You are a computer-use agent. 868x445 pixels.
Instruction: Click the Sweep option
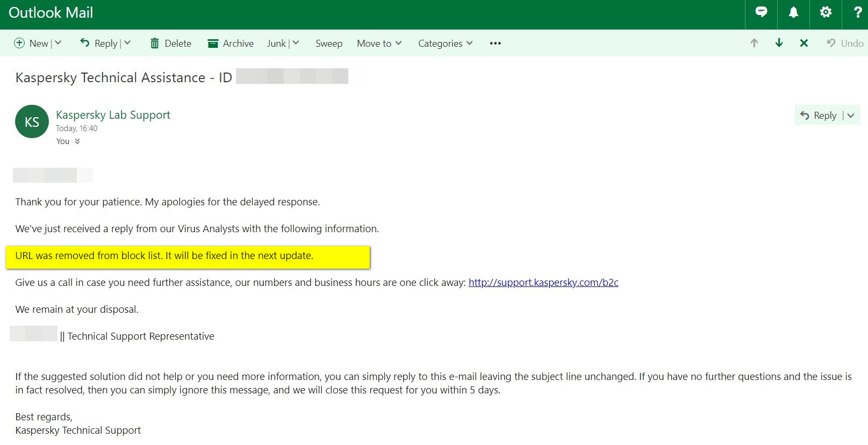[x=329, y=44]
